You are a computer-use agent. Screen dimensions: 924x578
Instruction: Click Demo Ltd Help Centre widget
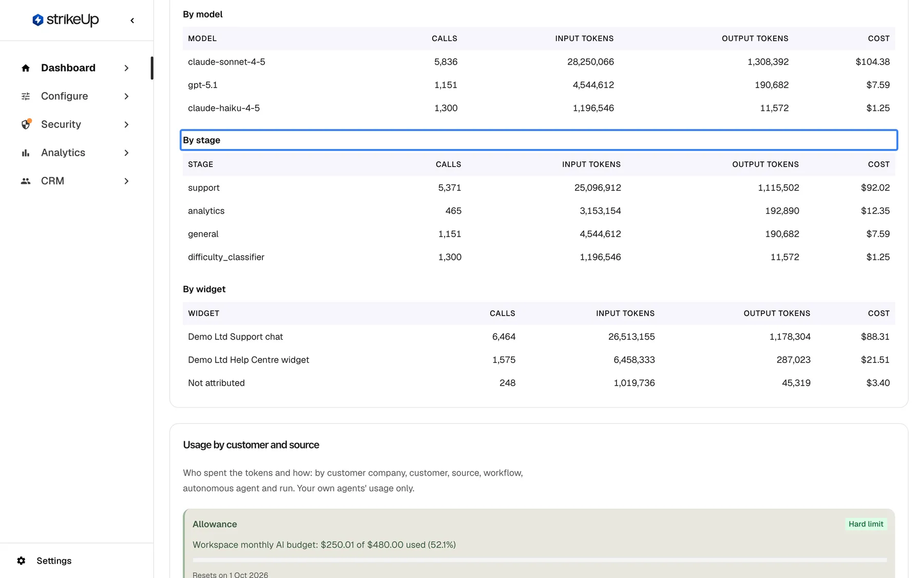(248, 360)
